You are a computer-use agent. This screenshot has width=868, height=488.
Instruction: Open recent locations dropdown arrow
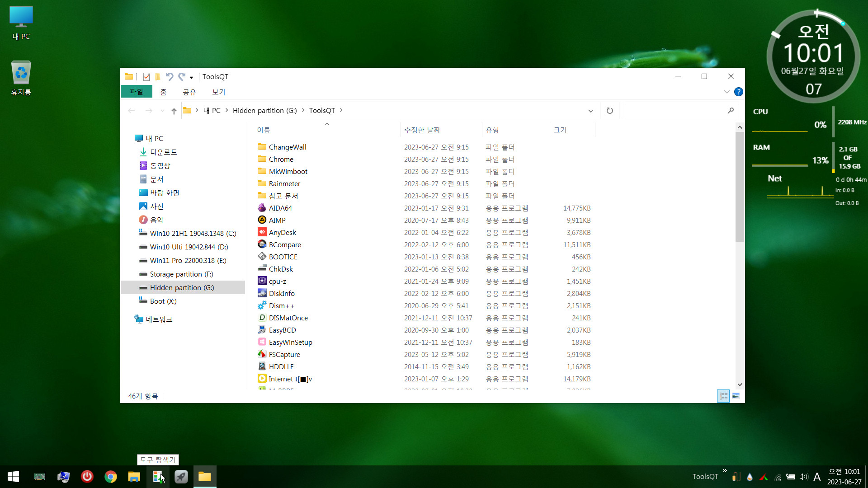[x=162, y=111]
